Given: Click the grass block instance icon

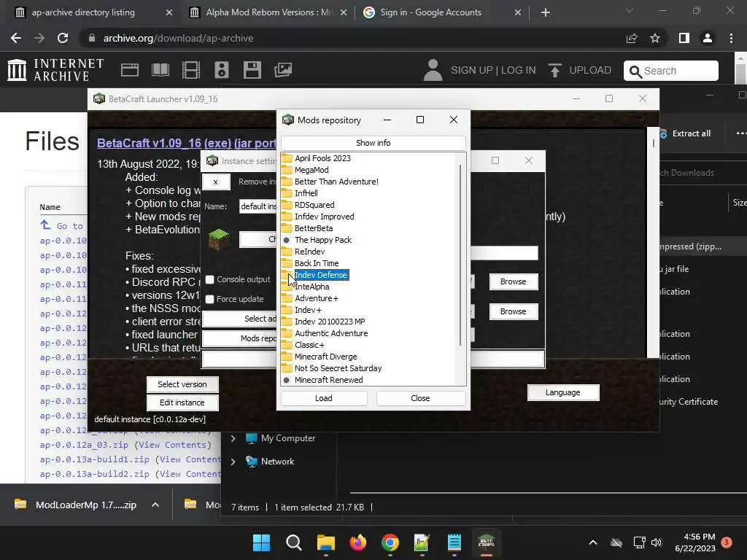Looking at the screenshot, I should 219,239.
